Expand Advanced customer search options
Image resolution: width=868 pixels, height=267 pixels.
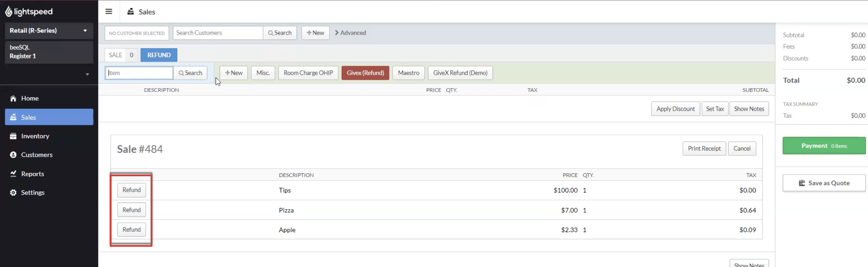(x=351, y=33)
